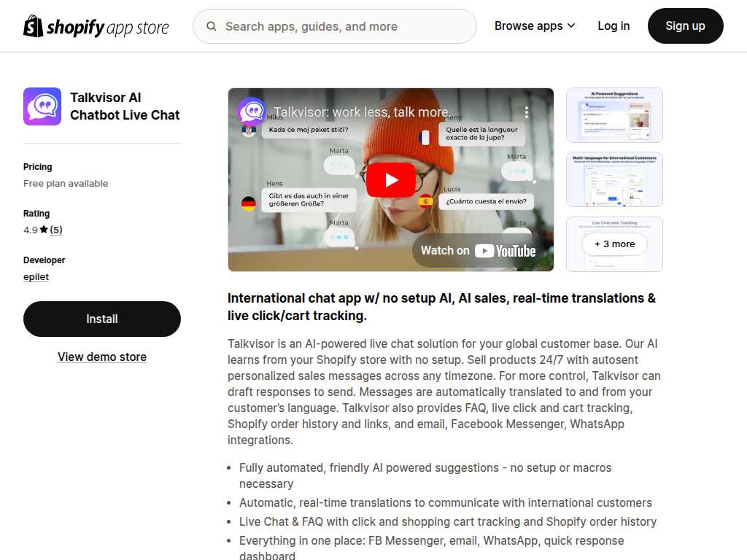Click the French flag icon in the video
This screenshot has height=560, width=747.
tap(424, 137)
